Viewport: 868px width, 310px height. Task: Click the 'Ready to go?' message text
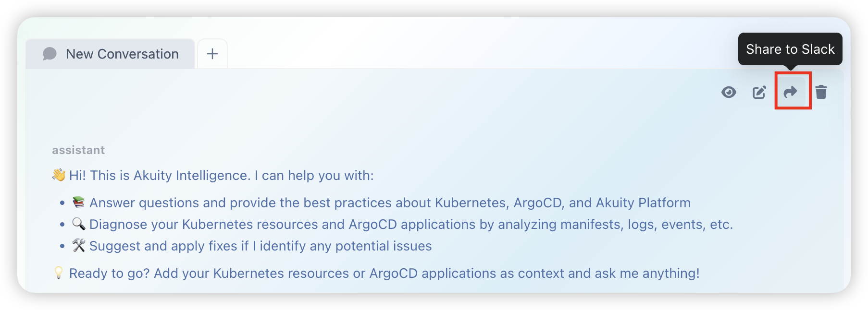[384, 274]
